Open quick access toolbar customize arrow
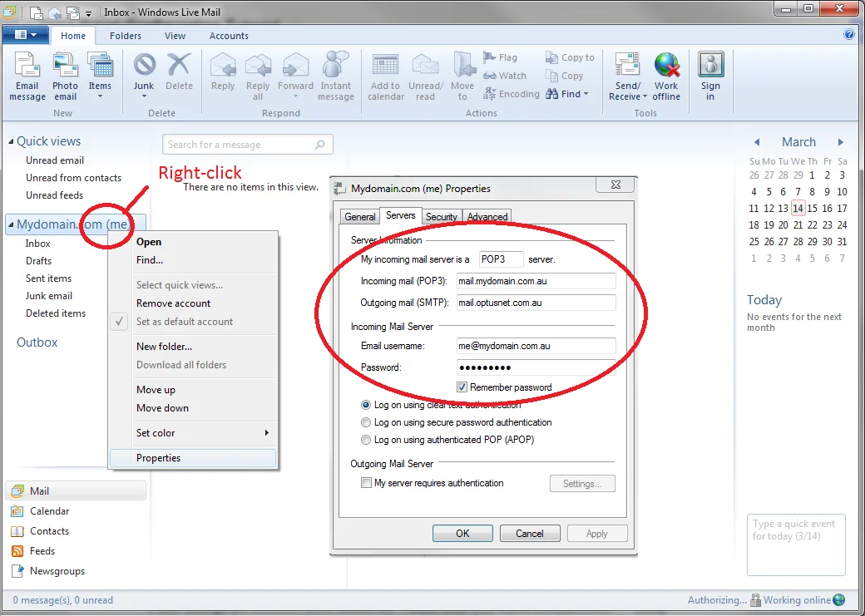Screen dimensions: 865x616 click(89, 12)
